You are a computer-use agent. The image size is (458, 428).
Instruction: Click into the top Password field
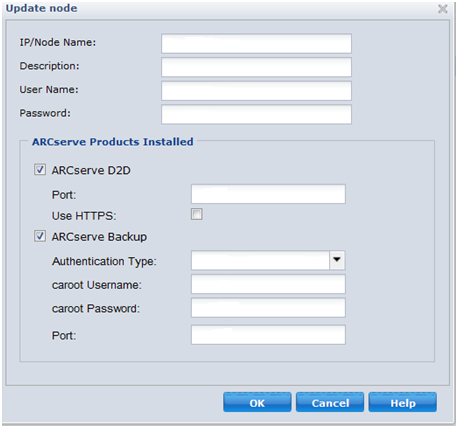click(256, 114)
